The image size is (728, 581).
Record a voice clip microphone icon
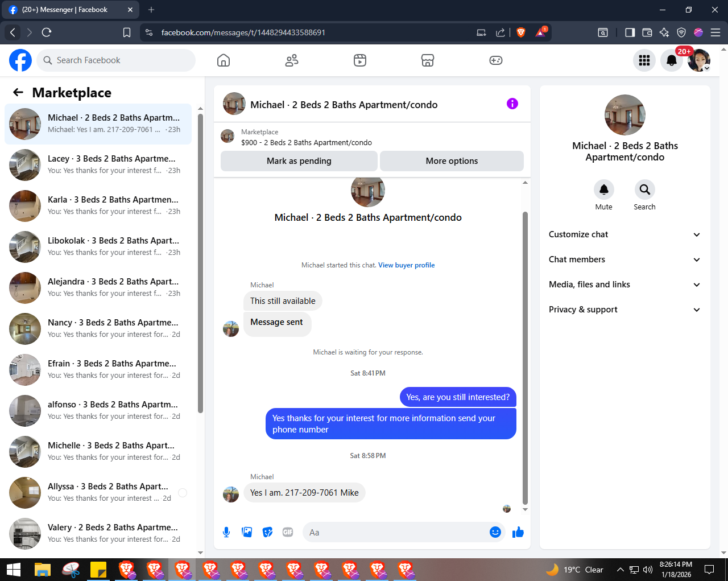(x=226, y=532)
